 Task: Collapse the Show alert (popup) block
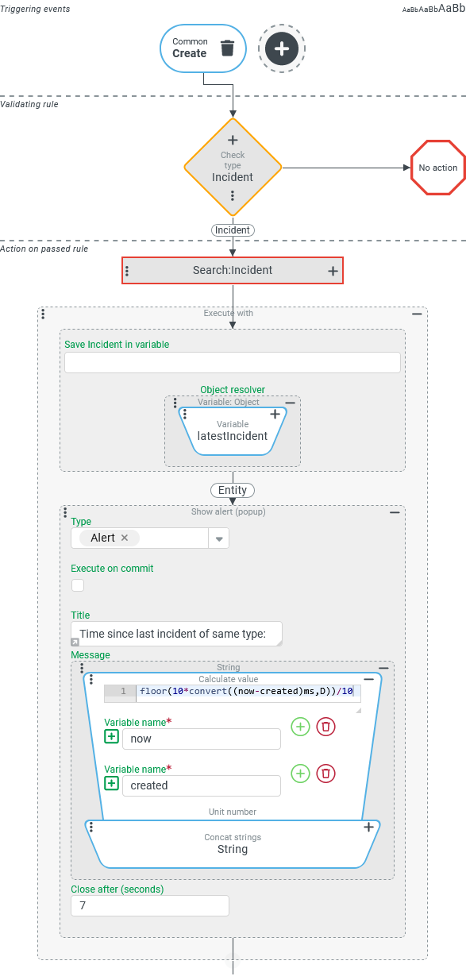coord(395,512)
